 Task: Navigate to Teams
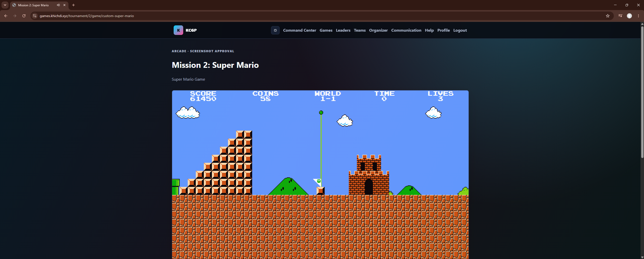click(x=360, y=30)
